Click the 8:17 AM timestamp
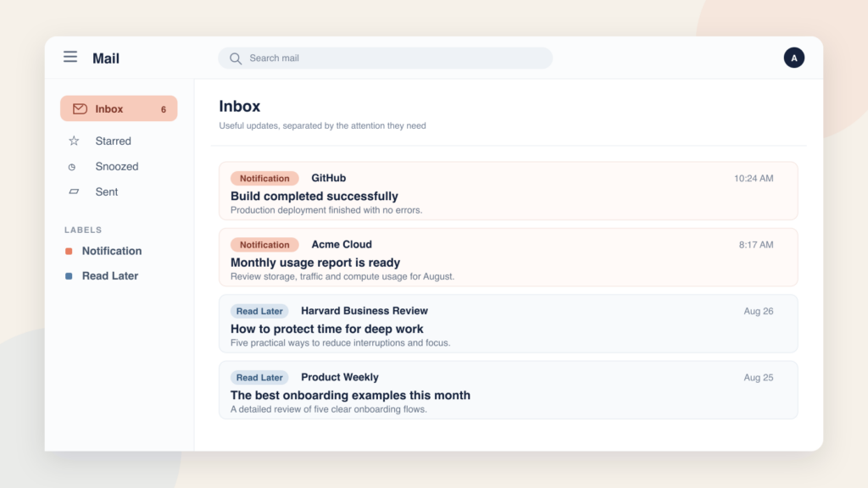Viewport: 868px width, 488px height. pyautogui.click(x=756, y=245)
